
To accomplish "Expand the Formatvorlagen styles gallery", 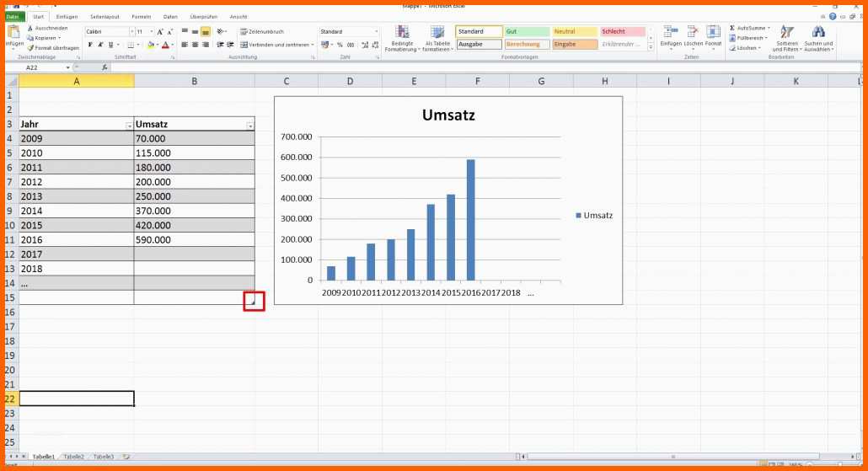I will click(x=651, y=49).
